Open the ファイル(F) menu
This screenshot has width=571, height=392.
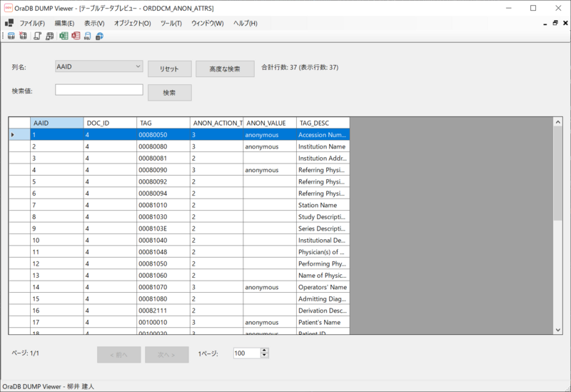pos(31,24)
